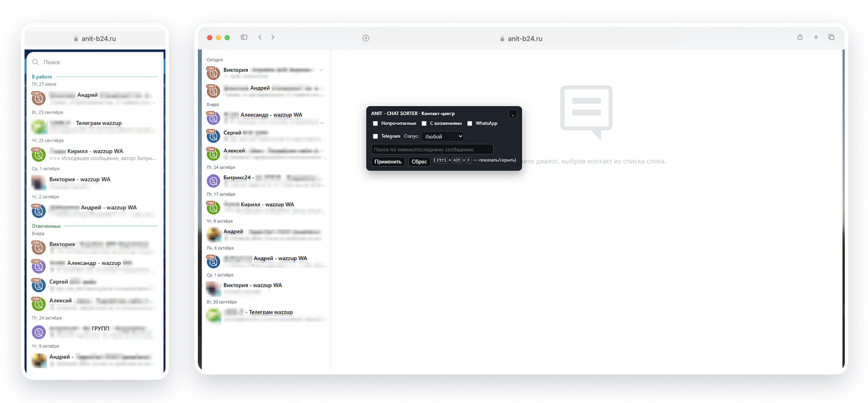Viewport: 868px width, 403px height.
Task: Enable the Непрочитанные checkbox
Action: [375, 124]
